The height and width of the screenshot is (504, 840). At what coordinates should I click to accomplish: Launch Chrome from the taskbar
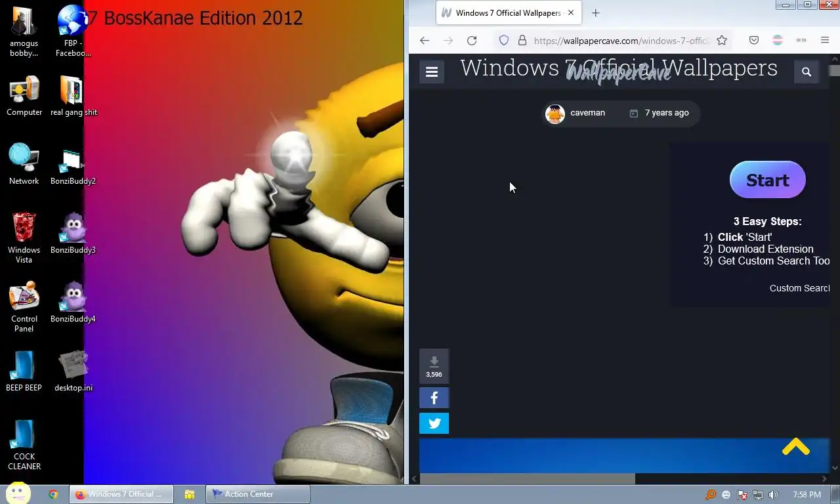coord(53,494)
